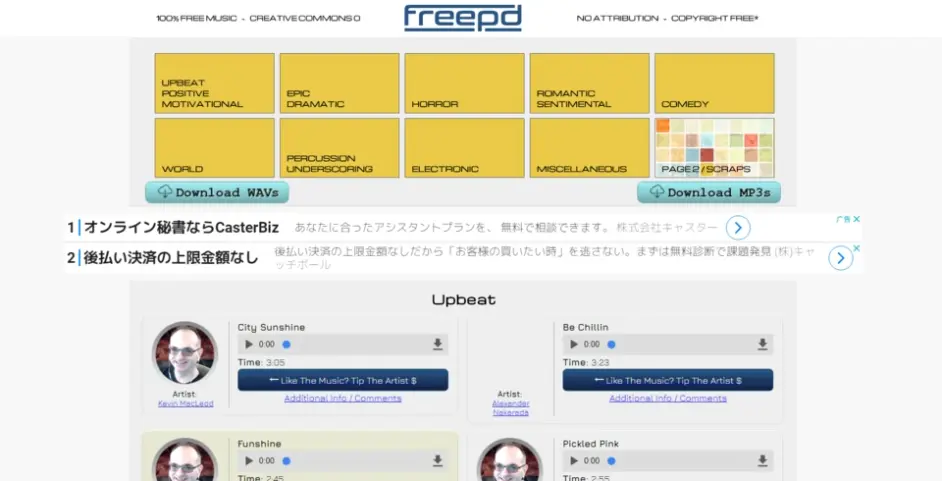Click the City Sunshine seek slider knob
This screenshot has width=942, height=481.
pos(287,345)
